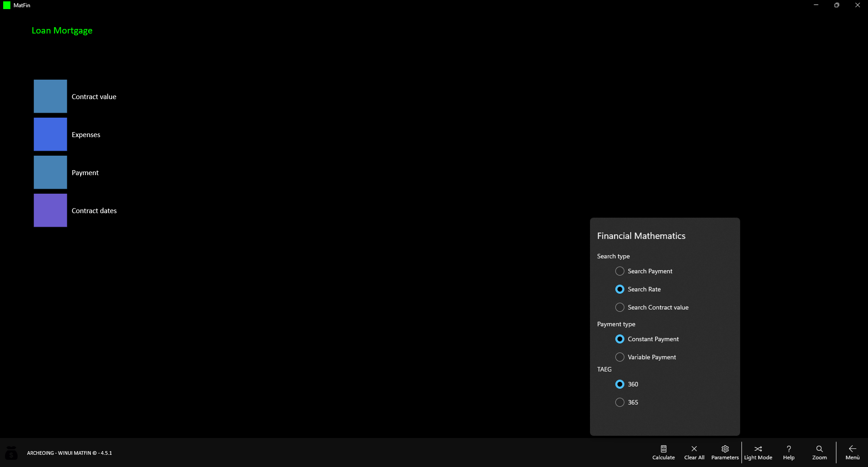Click the Calculate icon in bottom bar
The width and height of the screenshot is (868, 467).
[x=663, y=452]
